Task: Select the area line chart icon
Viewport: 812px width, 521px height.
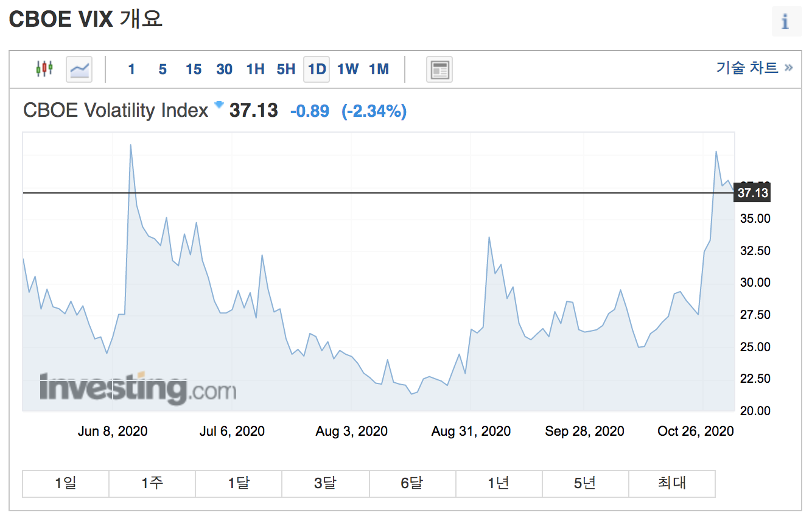Action: (79, 69)
